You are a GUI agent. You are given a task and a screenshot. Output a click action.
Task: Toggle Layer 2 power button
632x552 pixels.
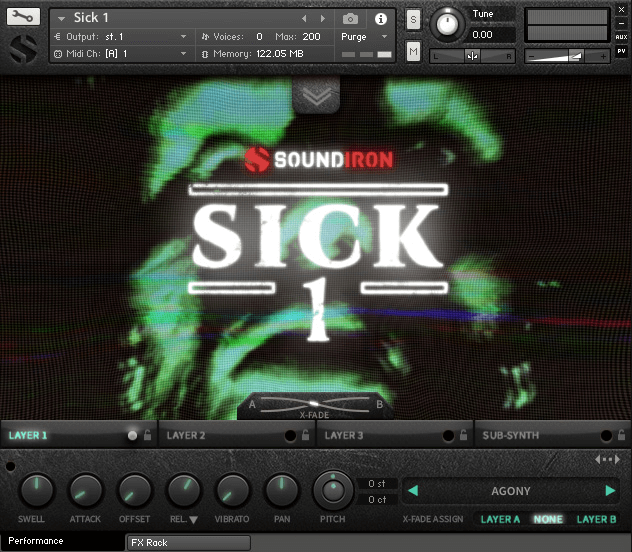[x=290, y=436]
